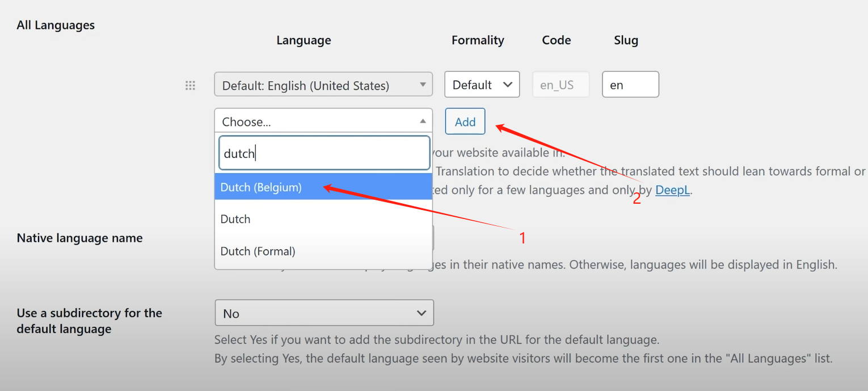This screenshot has width=868, height=391.
Task: Click the en_US code field
Action: (560, 85)
